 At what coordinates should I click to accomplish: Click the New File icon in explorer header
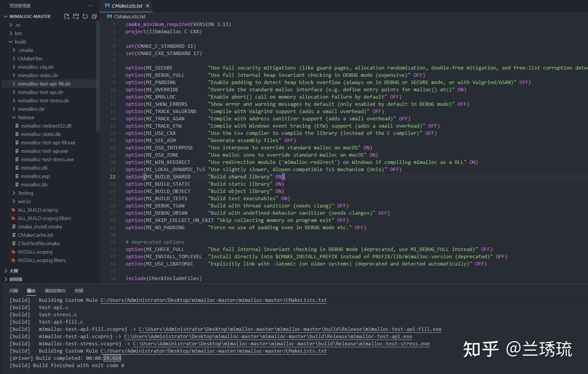[x=67, y=16]
